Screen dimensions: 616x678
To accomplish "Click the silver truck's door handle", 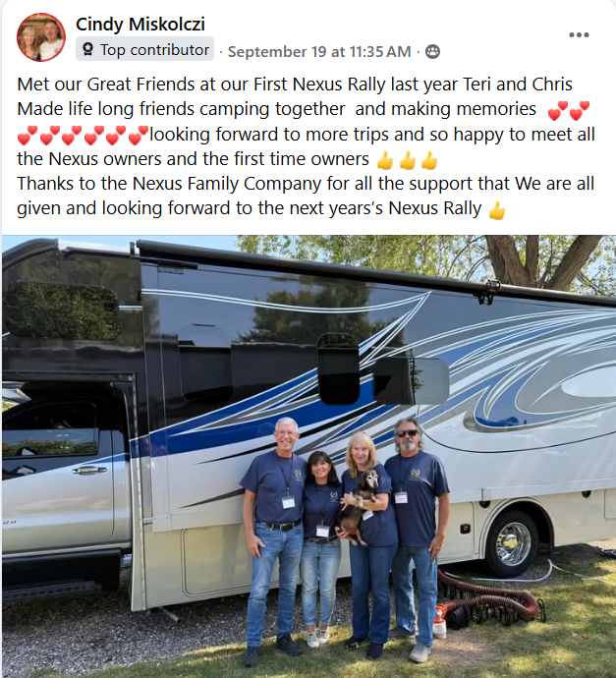I will click(89, 470).
